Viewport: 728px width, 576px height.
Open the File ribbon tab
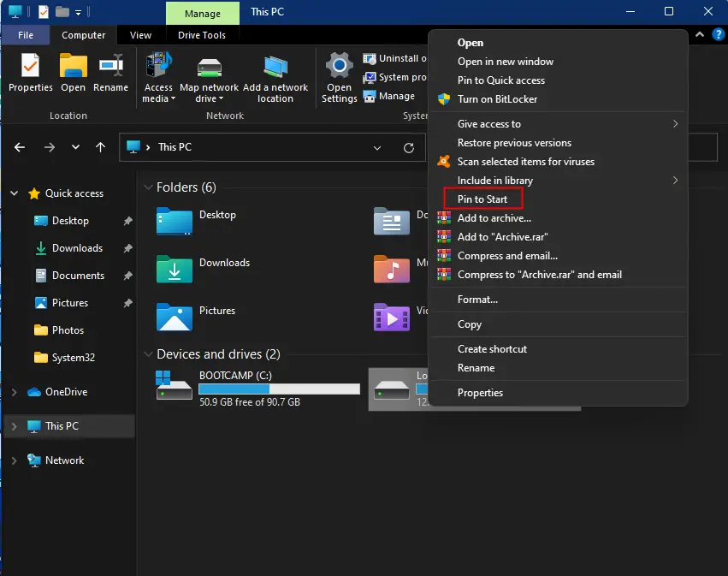[x=26, y=35]
